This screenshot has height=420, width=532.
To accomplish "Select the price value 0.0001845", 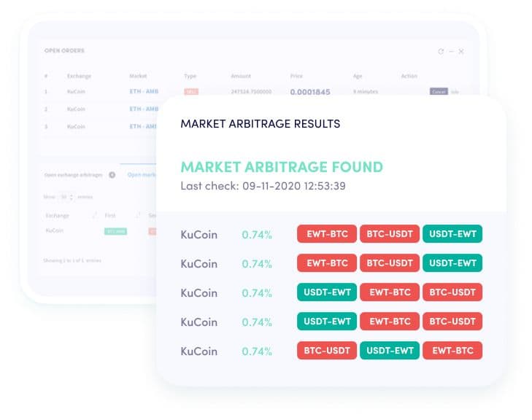I will [310, 92].
